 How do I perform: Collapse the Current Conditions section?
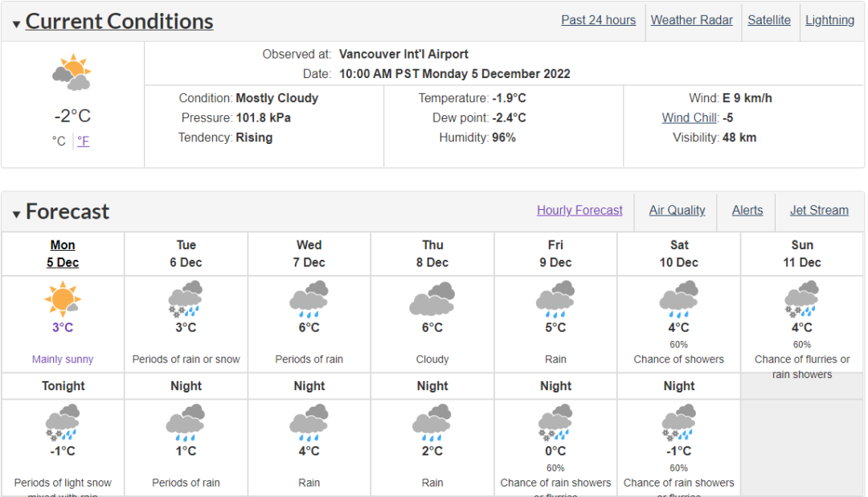(17, 24)
